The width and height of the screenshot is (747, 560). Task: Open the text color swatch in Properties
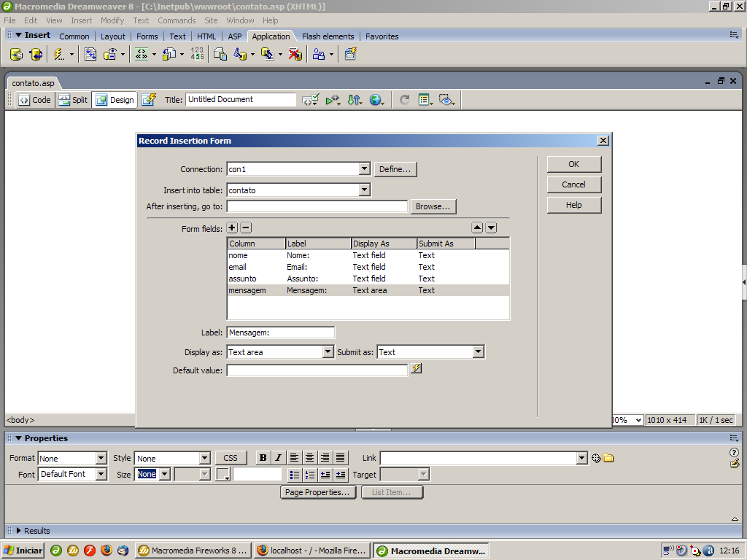[223, 474]
